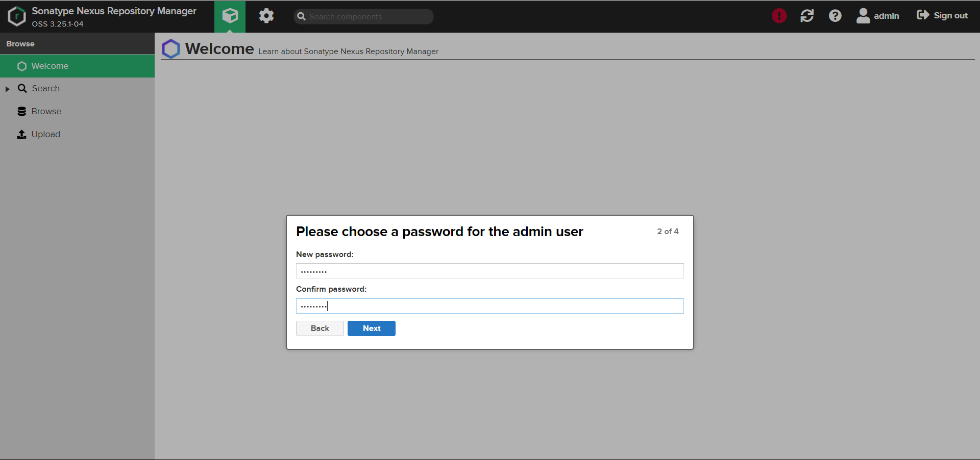
Task: Open the Welcome page hexagon logo
Action: pos(171,48)
